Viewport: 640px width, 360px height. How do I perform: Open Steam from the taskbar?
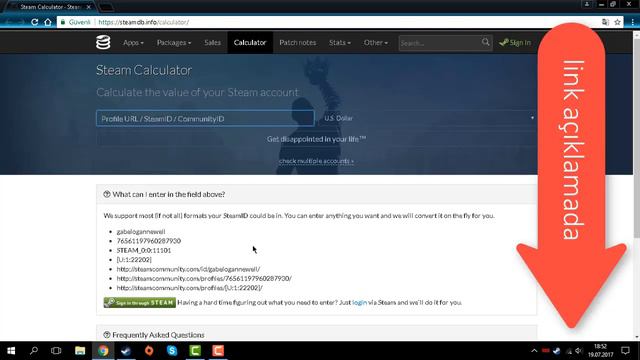tap(126, 351)
